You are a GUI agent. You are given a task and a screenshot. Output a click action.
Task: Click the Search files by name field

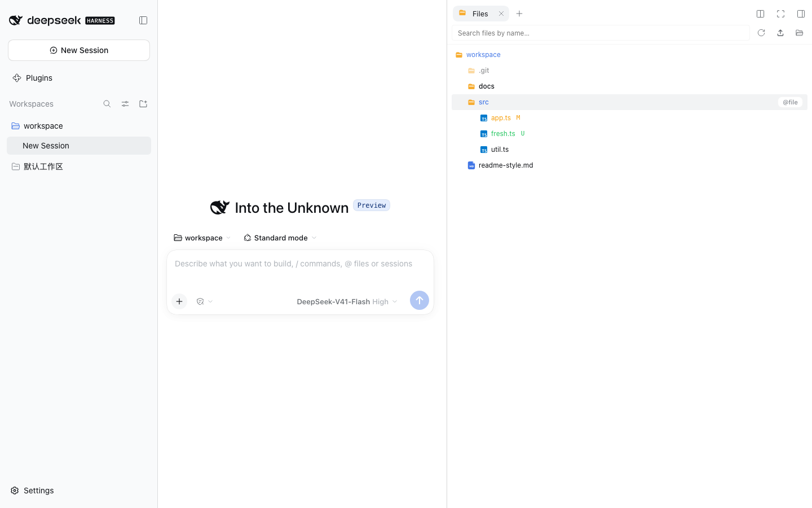point(601,33)
